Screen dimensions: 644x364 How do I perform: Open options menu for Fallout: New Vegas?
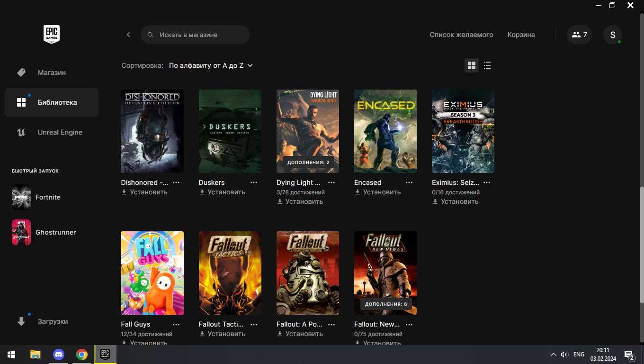coord(409,324)
